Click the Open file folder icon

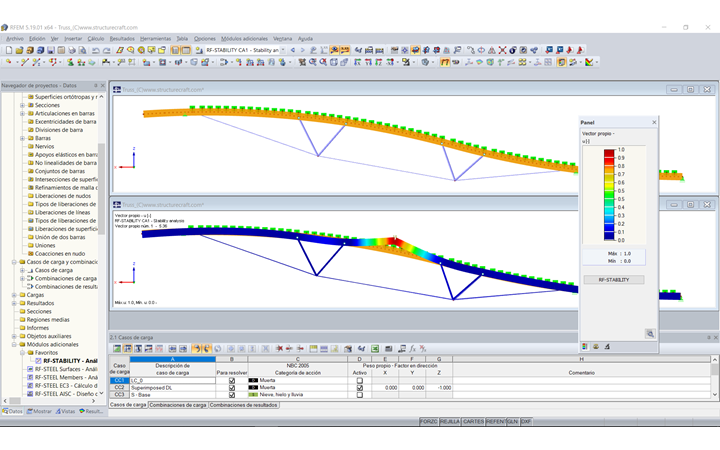pyautogui.click(x=19, y=50)
